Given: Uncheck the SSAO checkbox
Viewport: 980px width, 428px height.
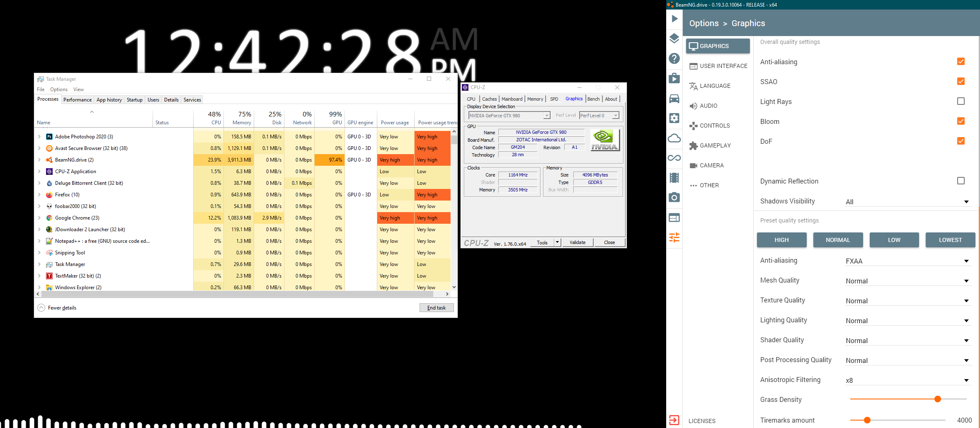Looking at the screenshot, I should [961, 82].
